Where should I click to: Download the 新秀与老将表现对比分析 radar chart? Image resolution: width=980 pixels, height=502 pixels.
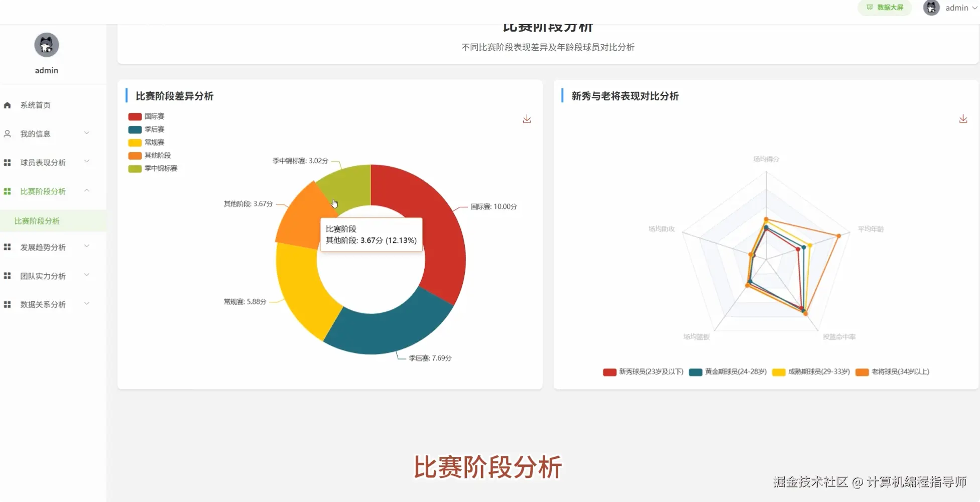pyautogui.click(x=963, y=119)
